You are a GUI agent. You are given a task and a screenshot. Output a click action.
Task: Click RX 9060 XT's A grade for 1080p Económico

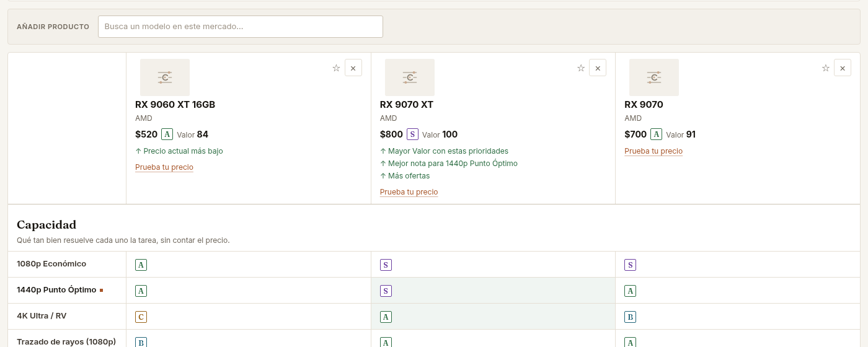(141, 265)
